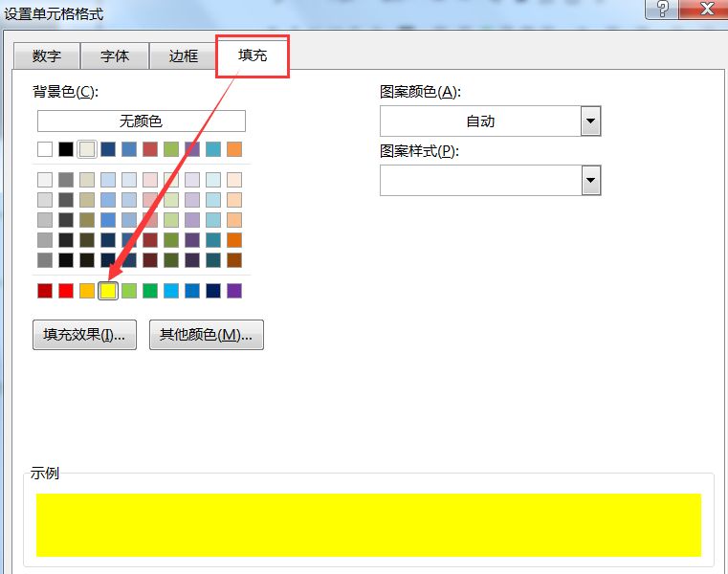Choose the darkest maroon red shade swatch
Screen dimensions: 728x574
point(150,260)
